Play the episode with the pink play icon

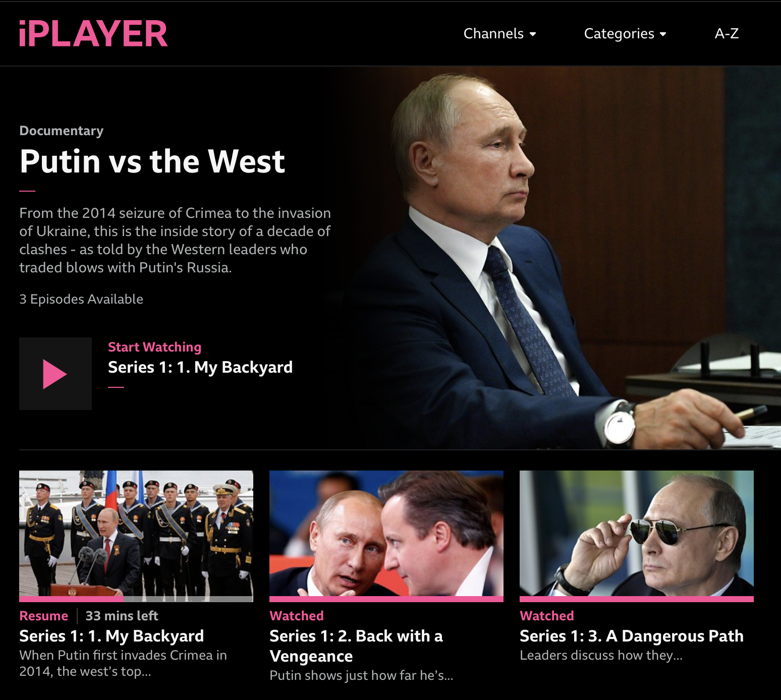click(x=55, y=374)
